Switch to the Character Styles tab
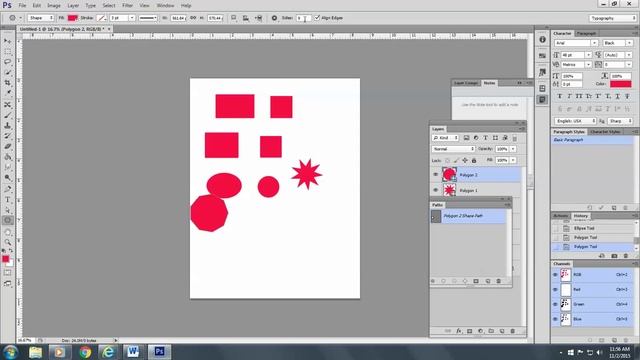Viewport: 640px width, 360px height. tap(605, 132)
